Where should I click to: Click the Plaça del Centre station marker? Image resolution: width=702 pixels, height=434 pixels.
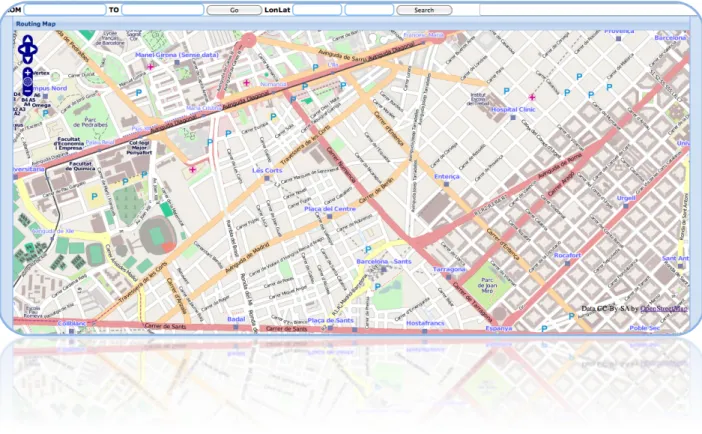coord(330,217)
